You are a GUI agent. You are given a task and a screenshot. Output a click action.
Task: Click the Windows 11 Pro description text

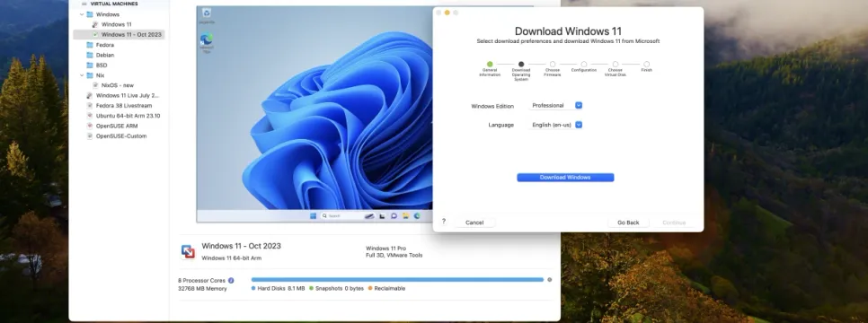tap(385, 249)
